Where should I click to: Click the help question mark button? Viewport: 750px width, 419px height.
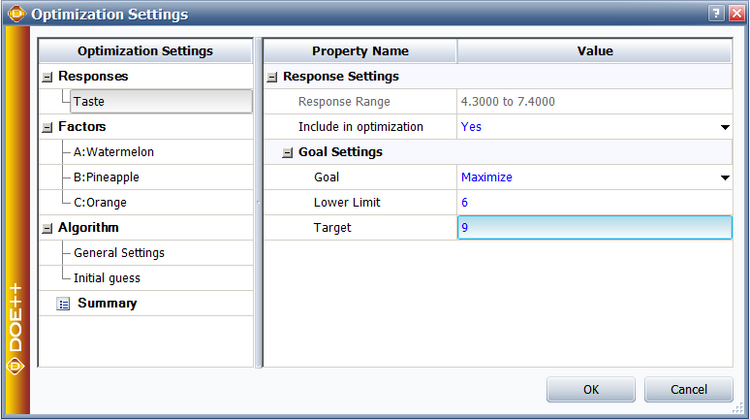[716, 13]
